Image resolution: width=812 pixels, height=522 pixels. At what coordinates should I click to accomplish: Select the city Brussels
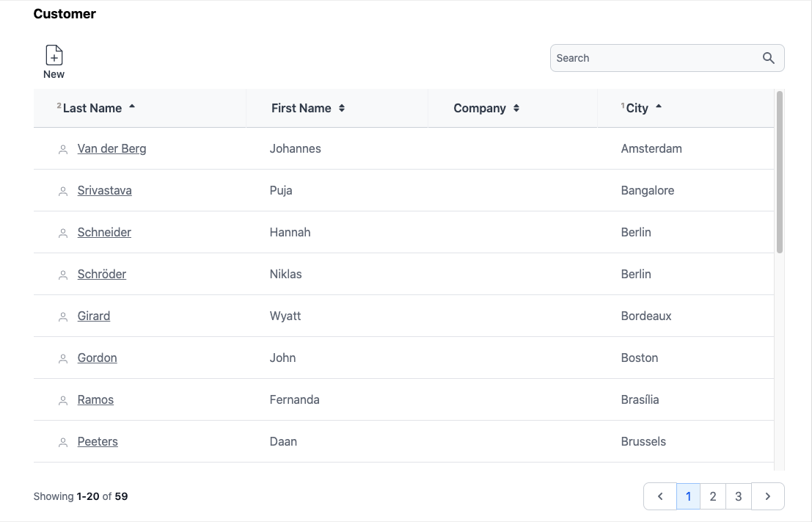644,442
